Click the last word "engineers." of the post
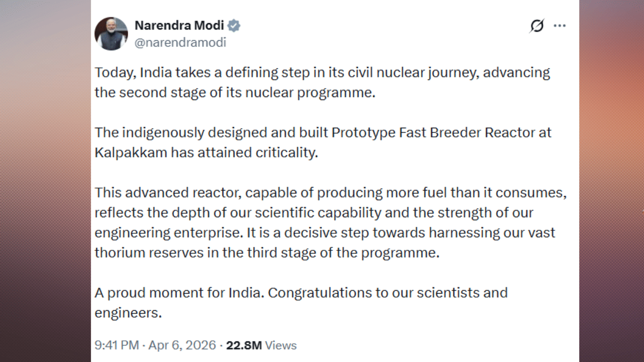 tap(128, 313)
